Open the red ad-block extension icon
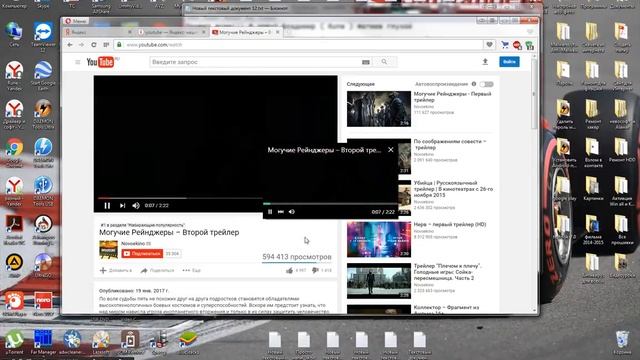 (x=517, y=45)
